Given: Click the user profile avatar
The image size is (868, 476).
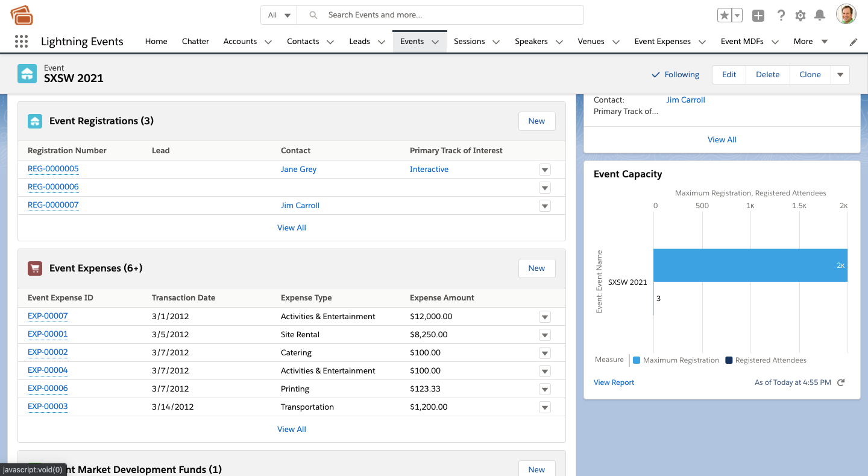Looking at the screenshot, I should 846,14.
